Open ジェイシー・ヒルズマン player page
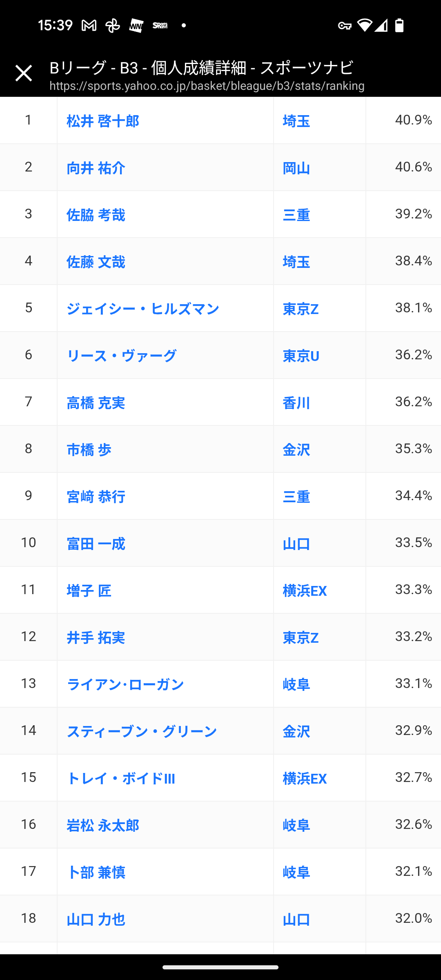The height and width of the screenshot is (980, 441). [x=143, y=309]
